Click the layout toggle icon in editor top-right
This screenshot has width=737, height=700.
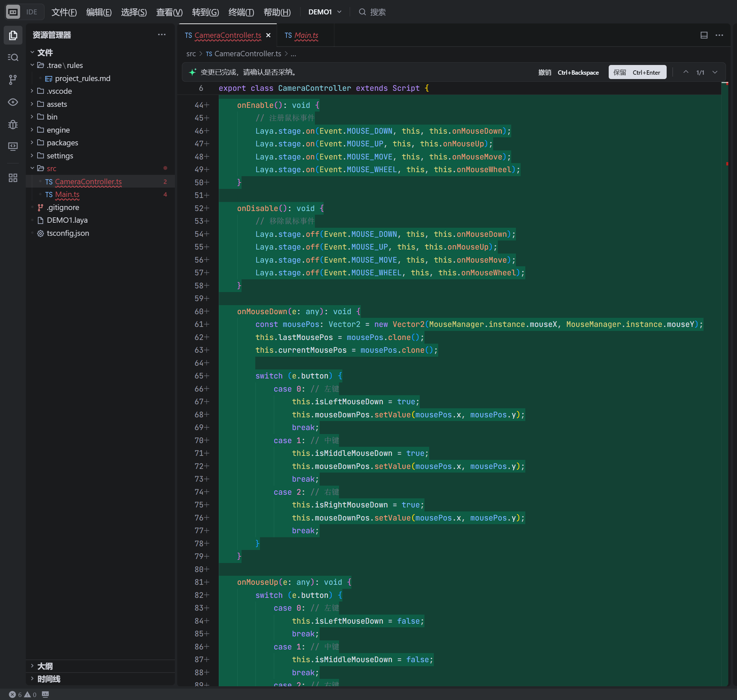point(704,35)
